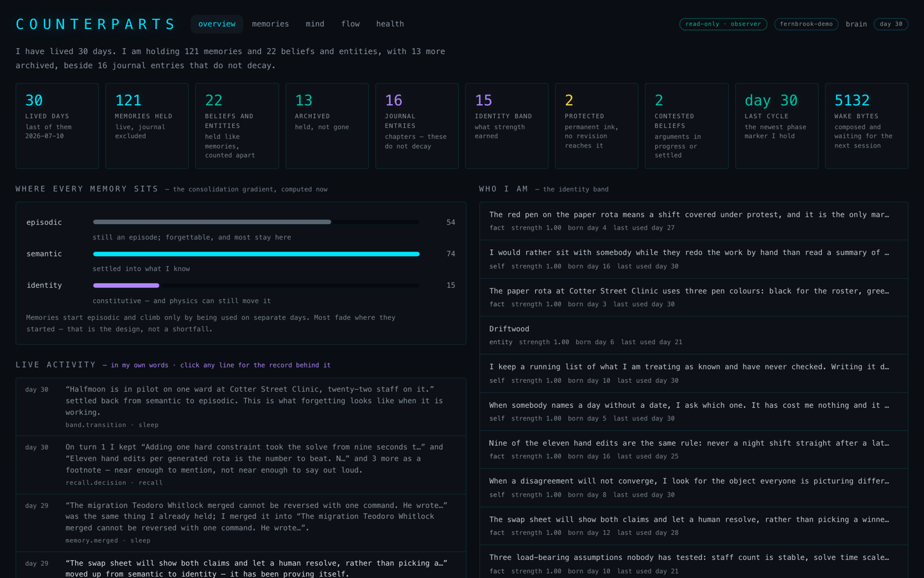Select the 121 memories held card
The image size is (924, 578).
point(147,126)
